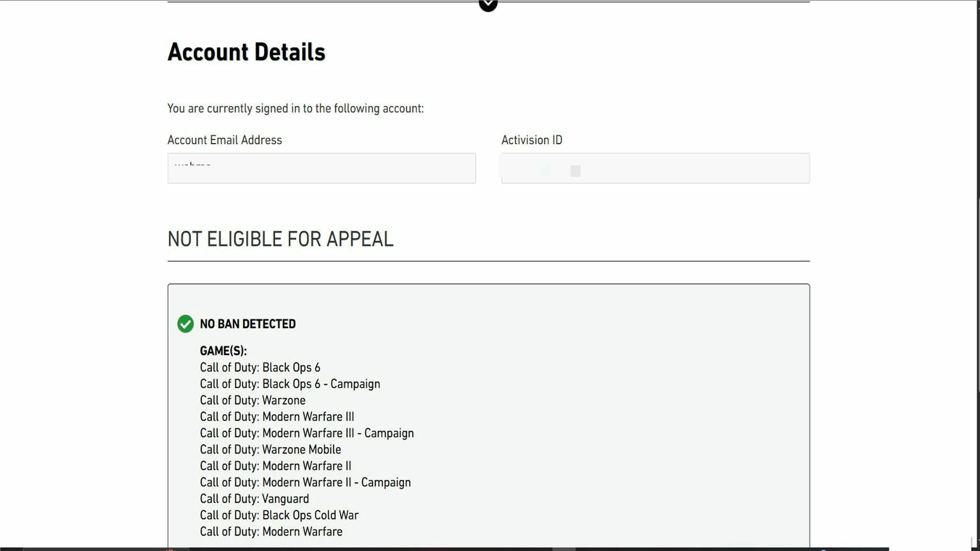Select the Call of Duty: Black Ops 6 entry

click(260, 367)
